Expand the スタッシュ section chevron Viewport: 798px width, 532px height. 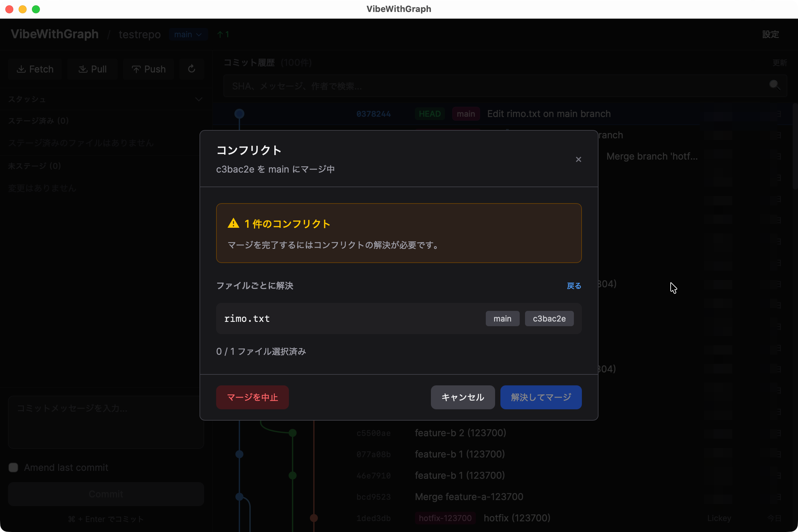(x=199, y=99)
